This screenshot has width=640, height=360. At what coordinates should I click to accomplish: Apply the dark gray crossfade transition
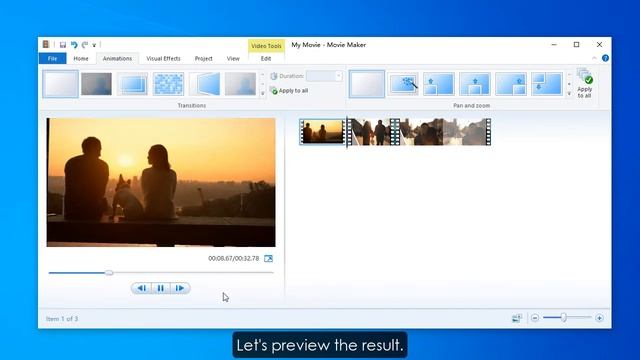(x=96, y=84)
